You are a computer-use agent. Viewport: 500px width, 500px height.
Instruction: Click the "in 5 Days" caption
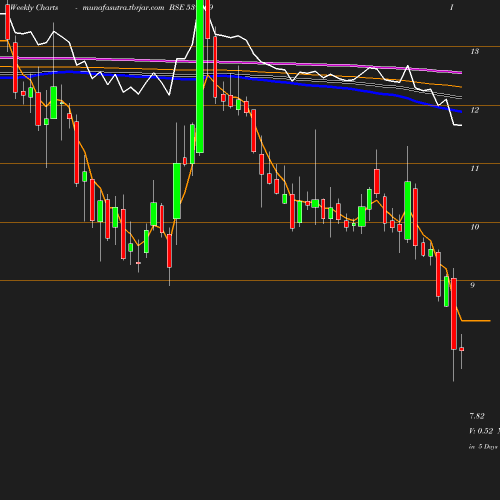(x=483, y=447)
